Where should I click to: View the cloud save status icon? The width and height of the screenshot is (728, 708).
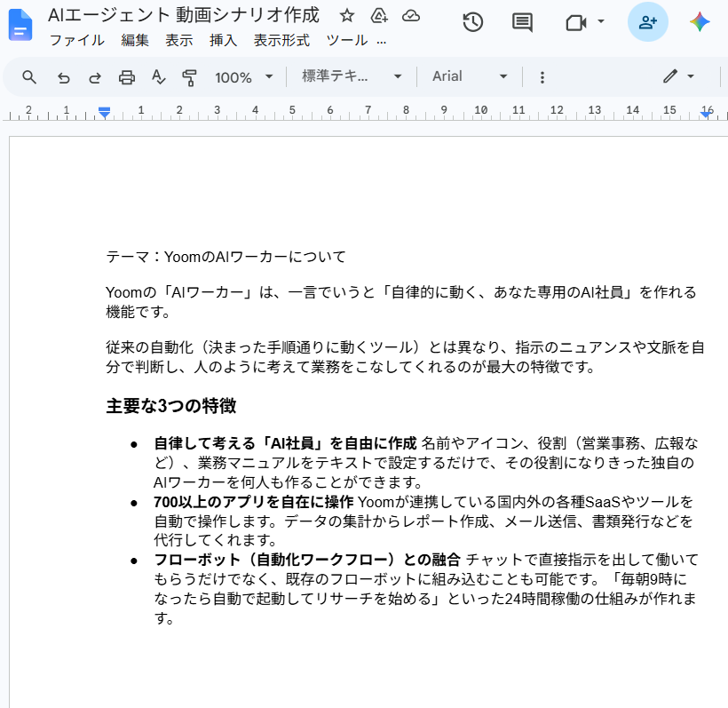point(411,16)
